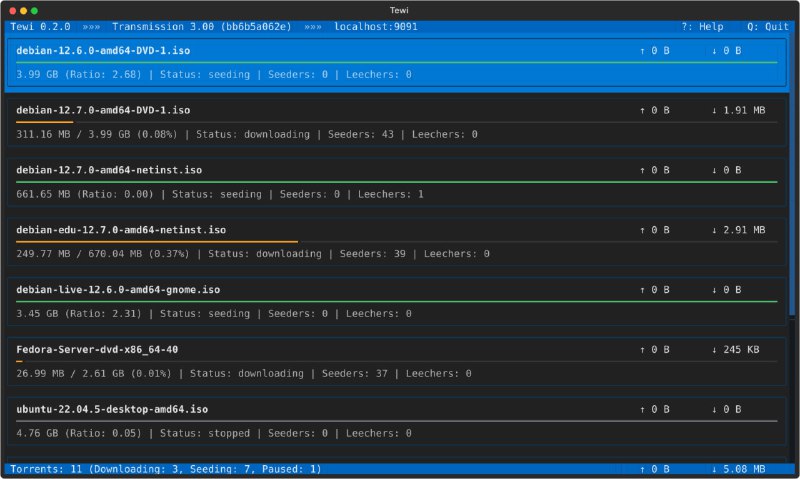Click the download arrow showing 2.91 MB

coord(714,230)
